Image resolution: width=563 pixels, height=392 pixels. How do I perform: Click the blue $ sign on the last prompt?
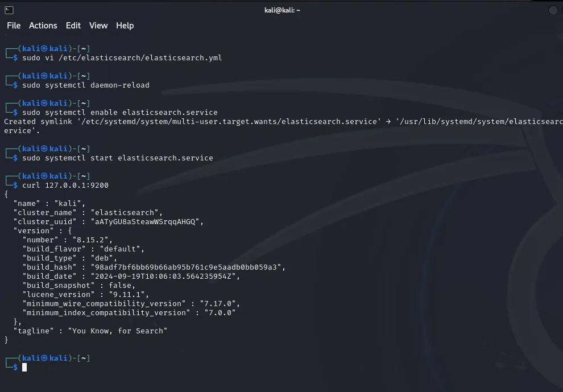[15, 368]
